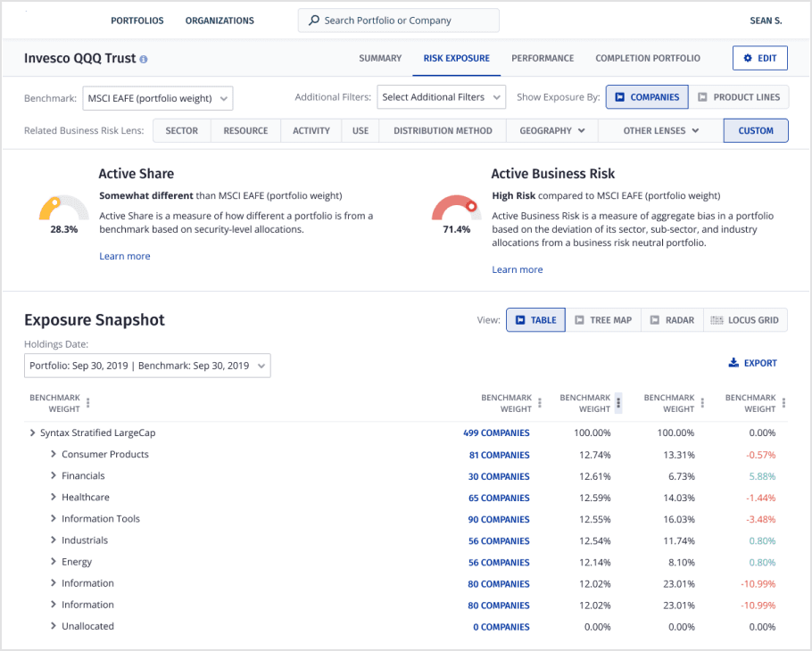Switch the snapshot view to Locus Grid
The height and width of the screenshot is (651, 812).
click(745, 320)
